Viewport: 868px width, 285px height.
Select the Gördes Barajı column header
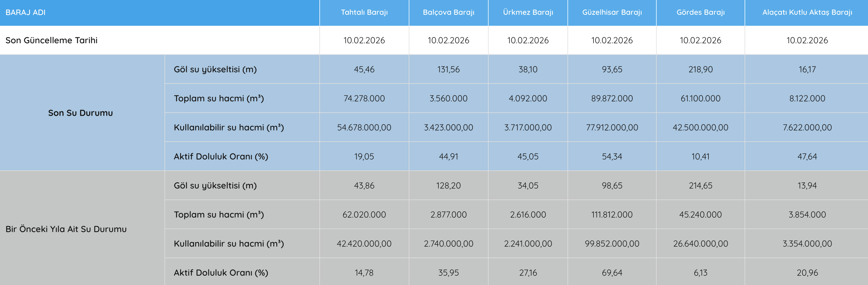700,12
